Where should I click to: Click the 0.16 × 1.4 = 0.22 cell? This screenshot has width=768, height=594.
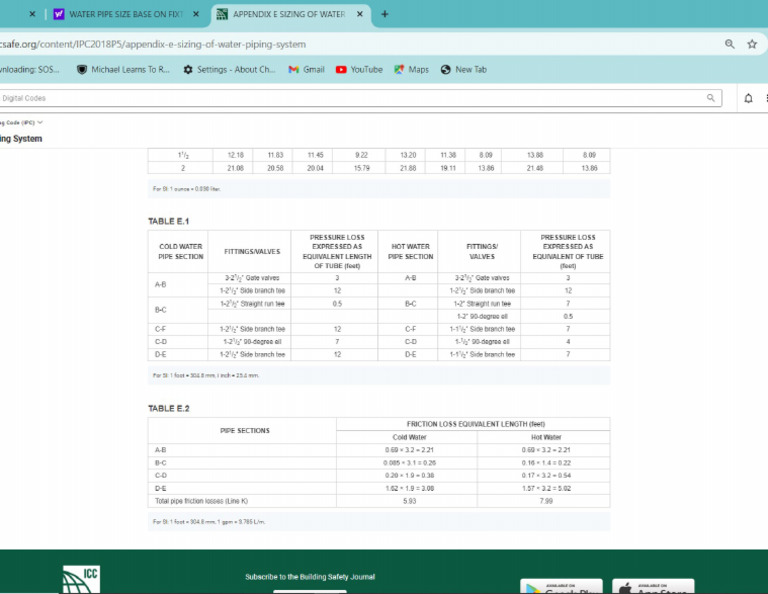[546, 463]
